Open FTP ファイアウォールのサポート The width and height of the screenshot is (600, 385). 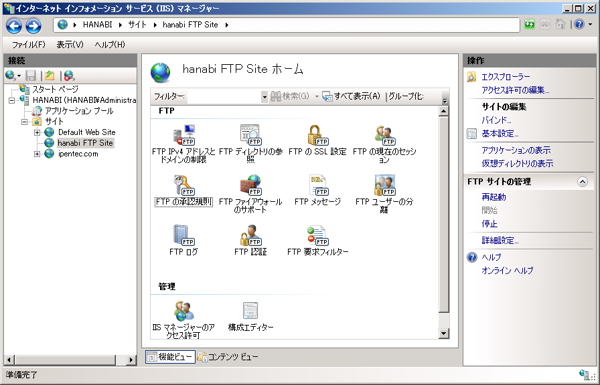[x=250, y=194]
